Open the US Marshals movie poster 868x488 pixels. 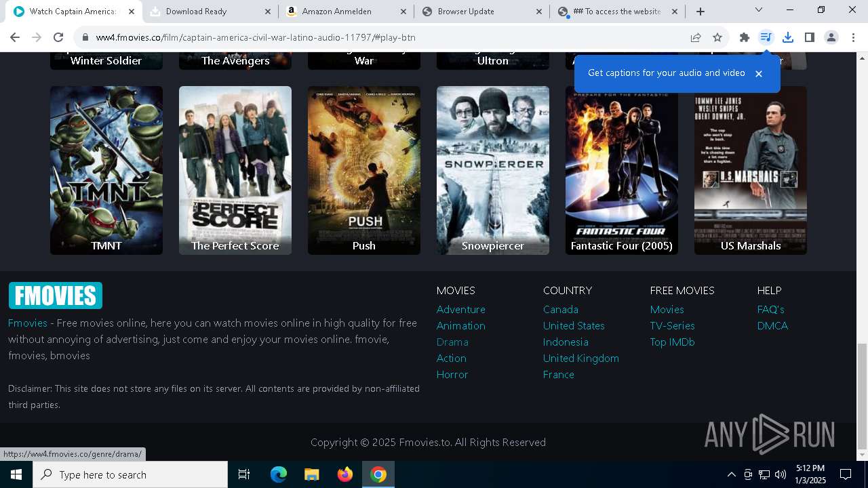751,170
